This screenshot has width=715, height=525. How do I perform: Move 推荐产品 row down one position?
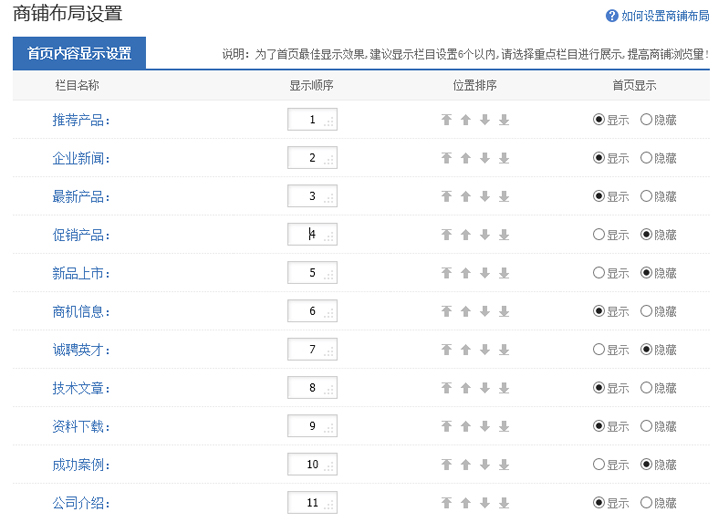[x=485, y=120]
